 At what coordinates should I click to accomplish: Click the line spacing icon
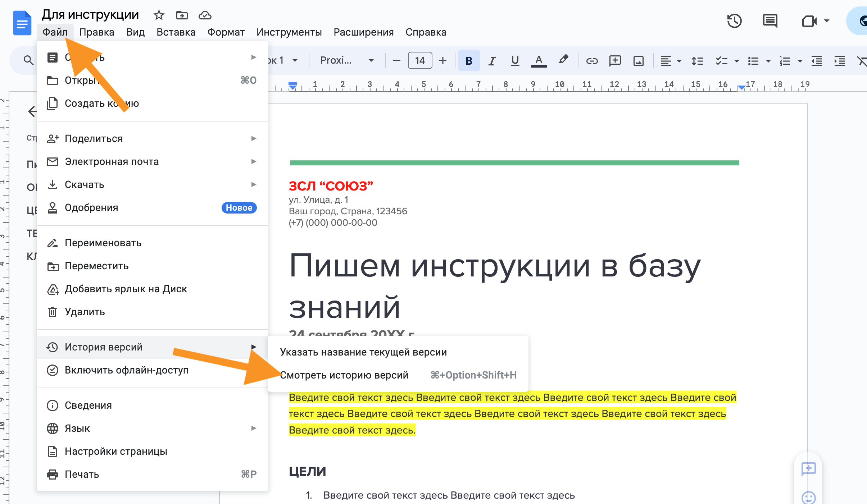tap(697, 61)
